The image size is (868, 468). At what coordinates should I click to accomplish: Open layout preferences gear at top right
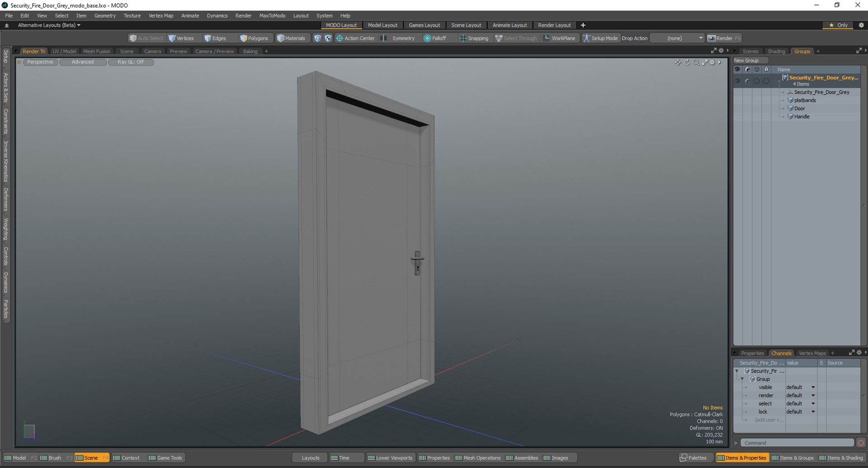[861, 25]
